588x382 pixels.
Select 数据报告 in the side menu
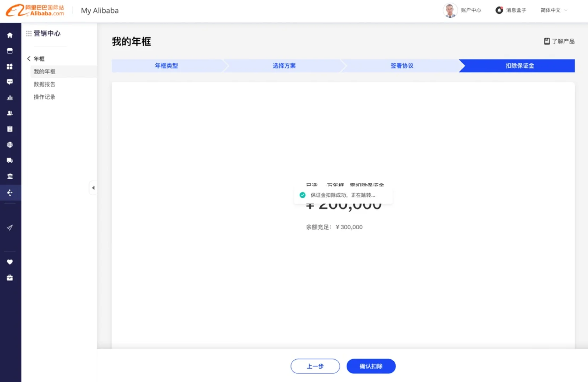45,84
